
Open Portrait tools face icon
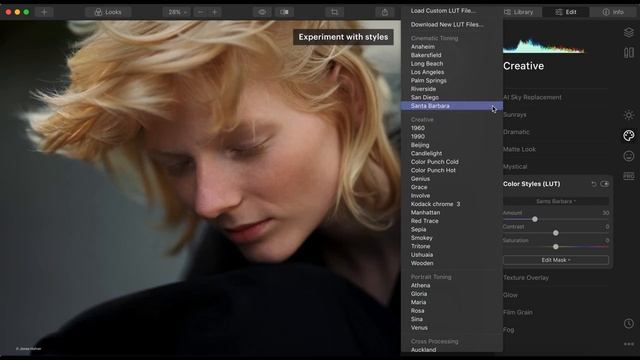[x=629, y=156]
